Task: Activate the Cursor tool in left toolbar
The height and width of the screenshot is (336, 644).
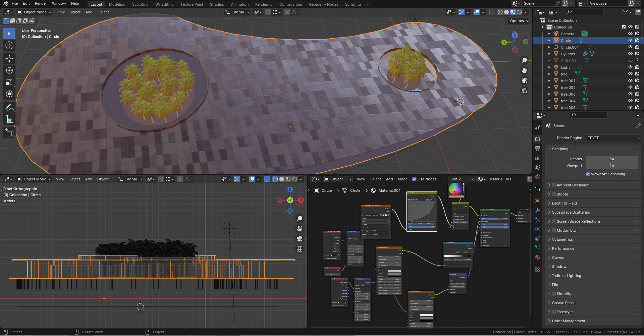Action: point(9,45)
